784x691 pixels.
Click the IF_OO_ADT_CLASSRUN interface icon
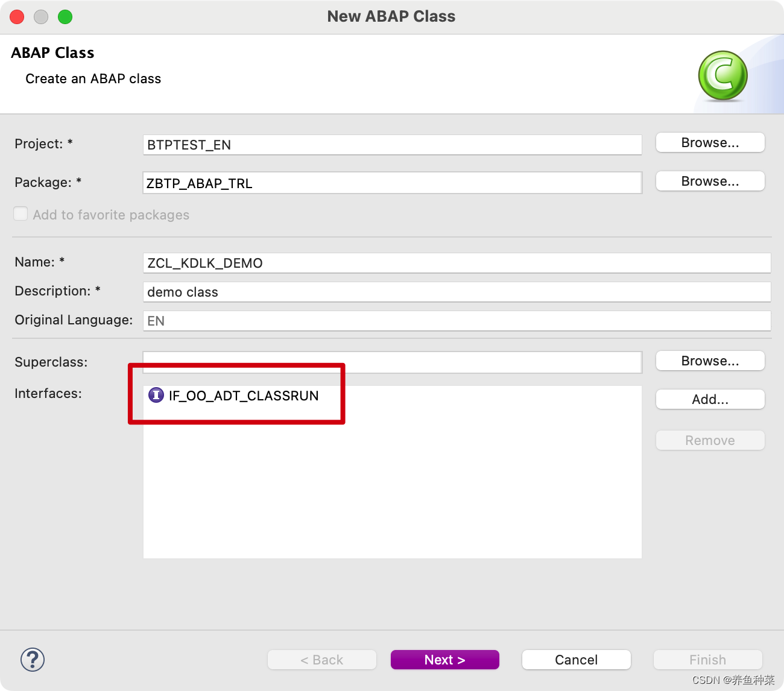(156, 396)
